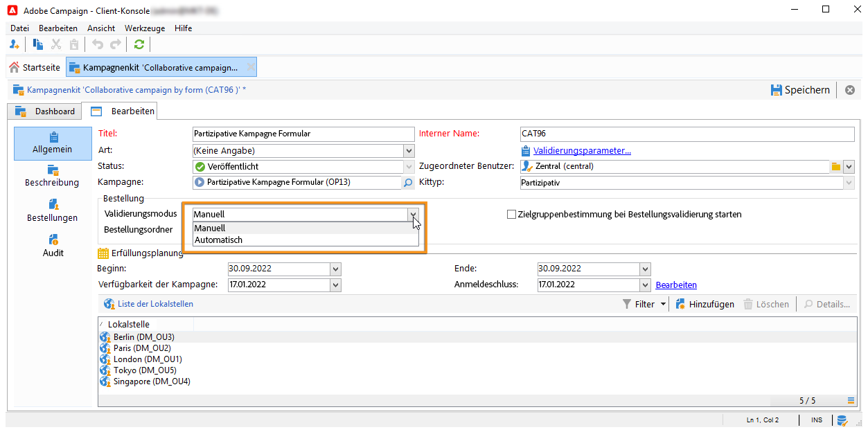Select Manuell in the dropdown list
Screen dimensions: 868x432
tap(305, 228)
